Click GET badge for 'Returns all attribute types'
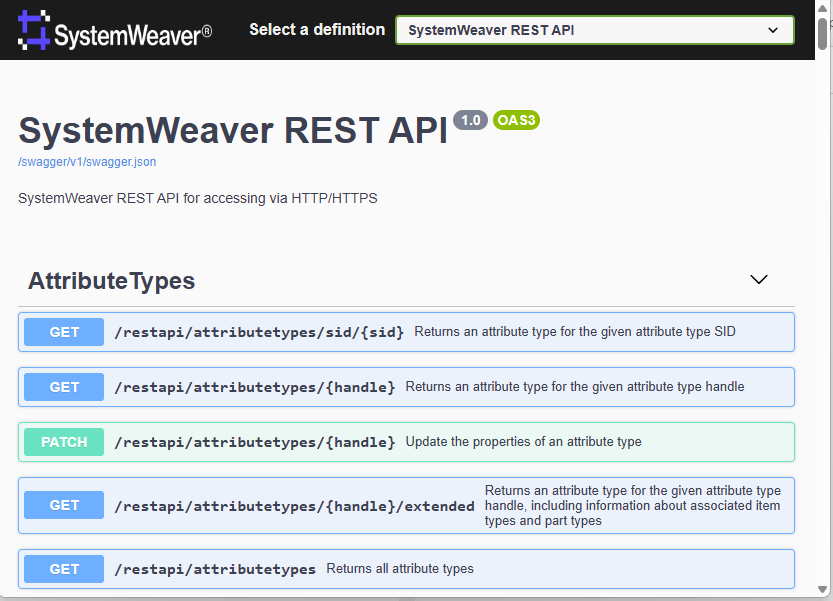Viewport: 833px width, 601px height. point(64,569)
